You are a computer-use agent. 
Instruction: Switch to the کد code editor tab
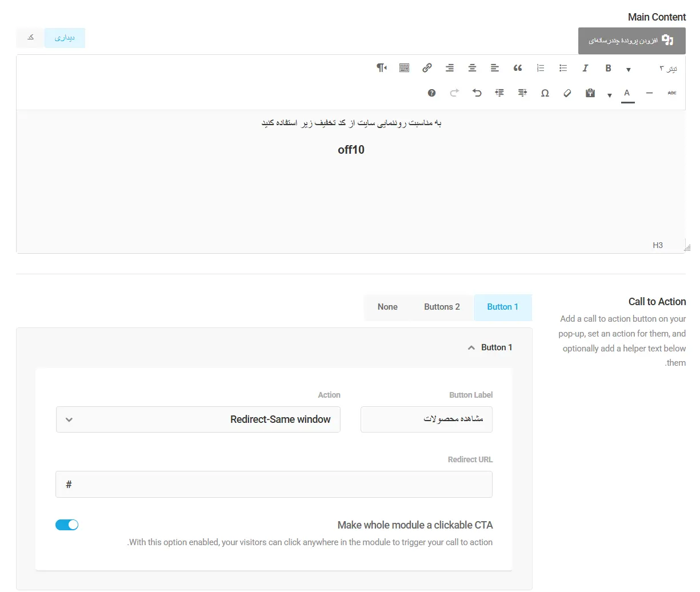click(31, 38)
